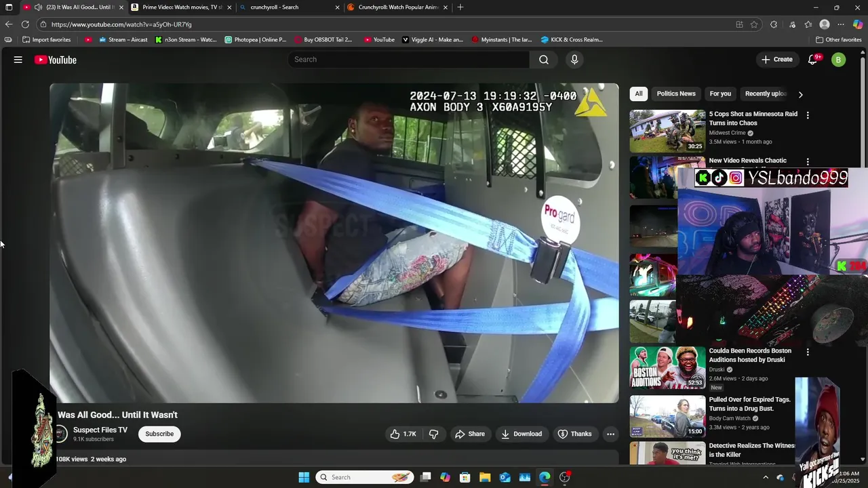Image resolution: width=868 pixels, height=488 pixels.
Task: Click the Edge browser taskbar icon
Action: click(545, 477)
